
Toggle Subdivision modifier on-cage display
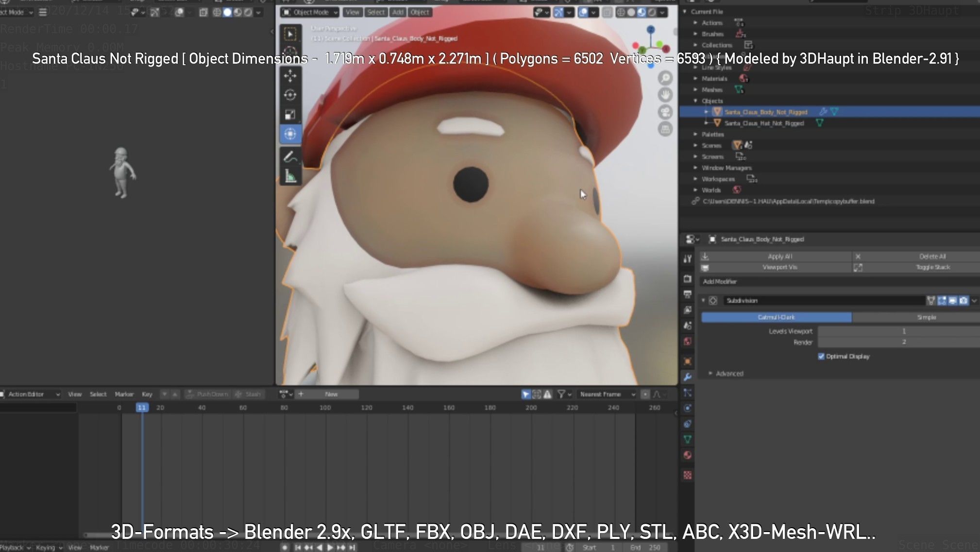[930, 301]
